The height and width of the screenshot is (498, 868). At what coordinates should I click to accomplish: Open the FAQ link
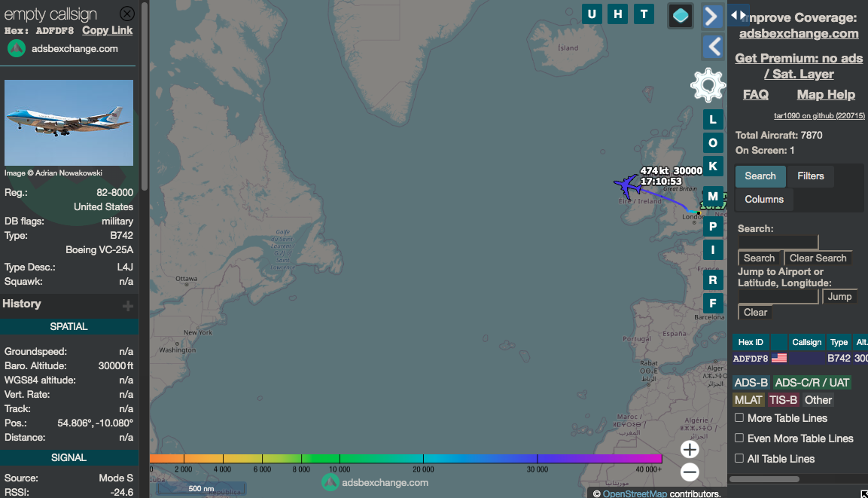coord(756,95)
